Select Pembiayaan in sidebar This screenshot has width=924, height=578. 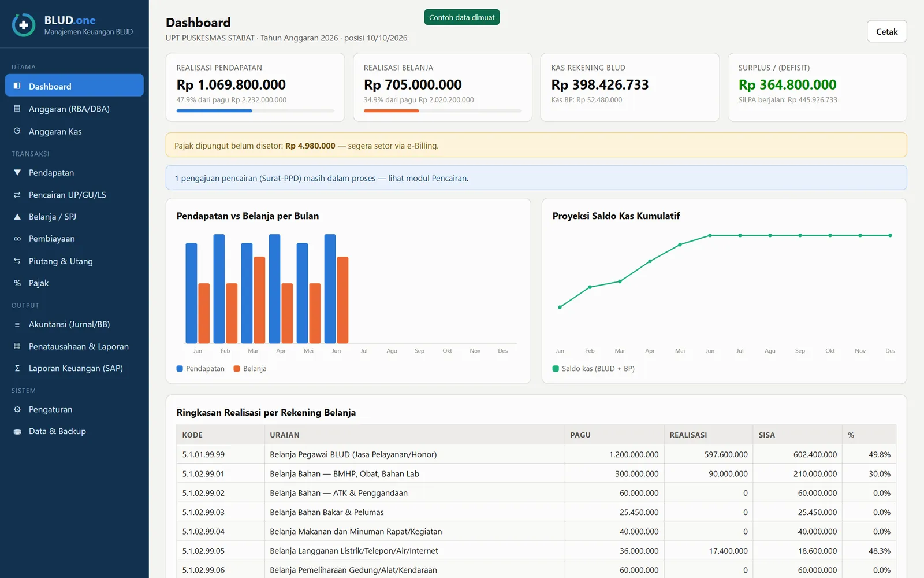[74, 239]
